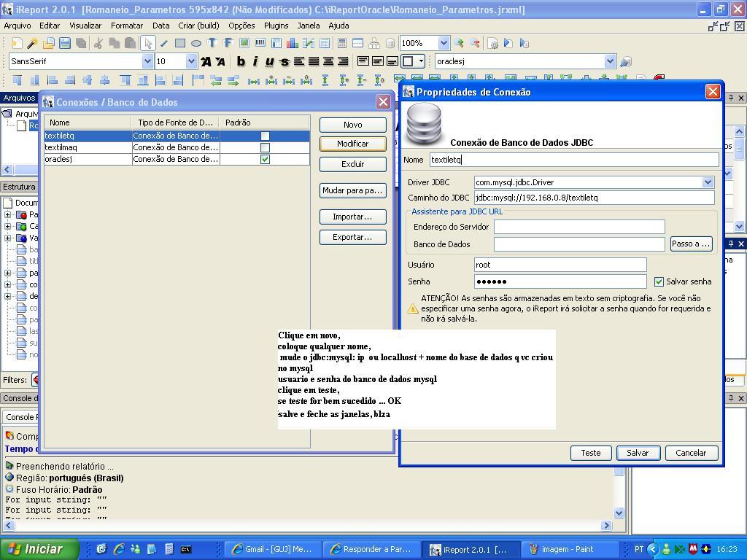Click into the Nome field containing textiletq
This screenshot has height=560, width=747.
[574, 160]
